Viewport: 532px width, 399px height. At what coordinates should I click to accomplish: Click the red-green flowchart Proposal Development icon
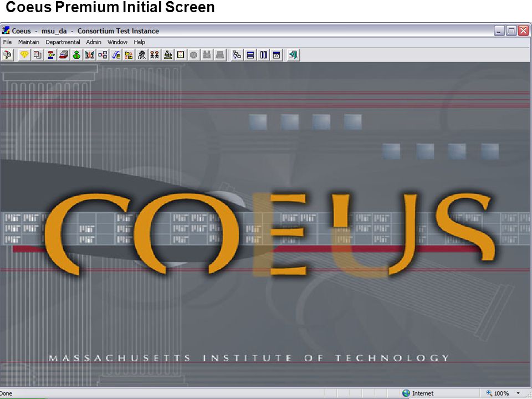coord(50,55)
